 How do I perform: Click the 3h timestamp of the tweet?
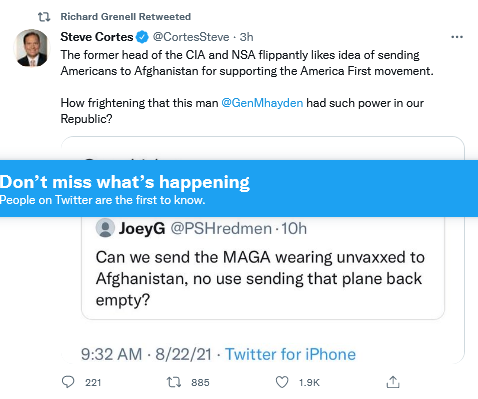click(247, 37)
